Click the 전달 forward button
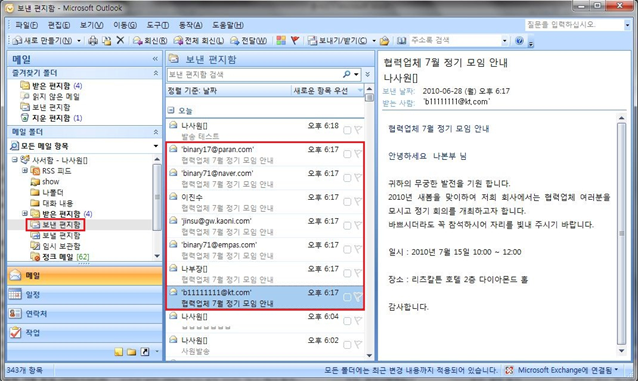This screenshot has width=638, height=381. click(x=249, y=40)
